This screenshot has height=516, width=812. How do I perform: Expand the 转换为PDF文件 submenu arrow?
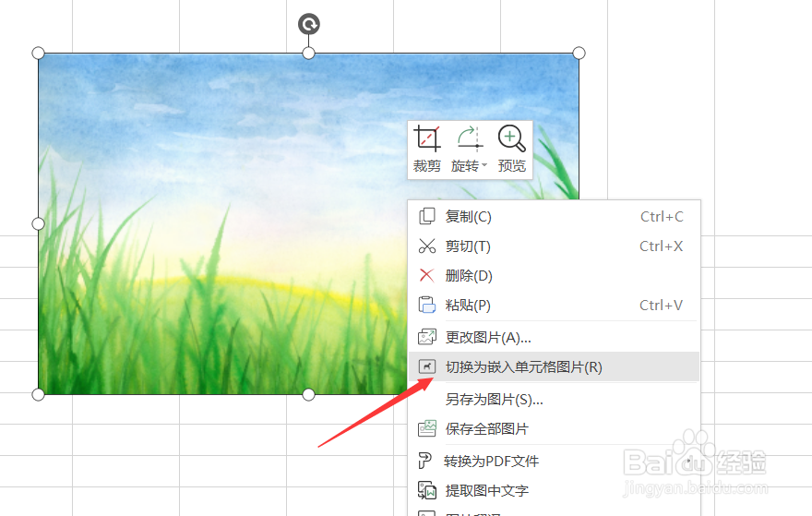coord(688,461)
